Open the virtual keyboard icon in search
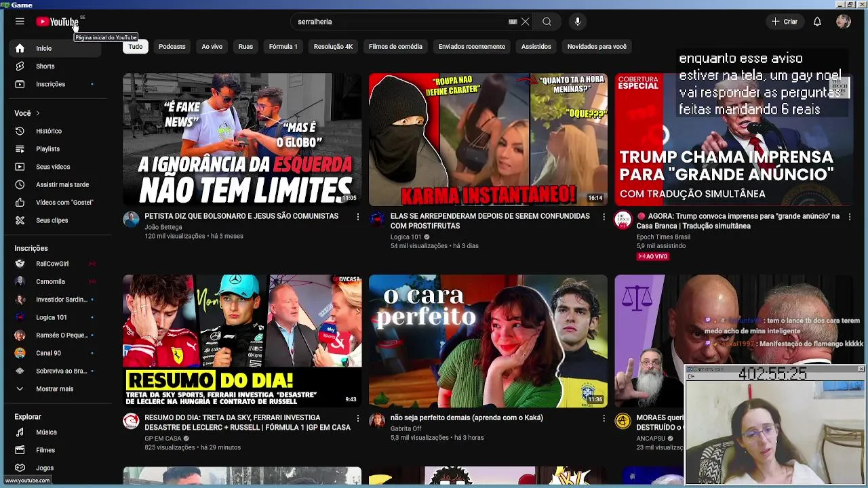868x488 pixels. [513, 22]
